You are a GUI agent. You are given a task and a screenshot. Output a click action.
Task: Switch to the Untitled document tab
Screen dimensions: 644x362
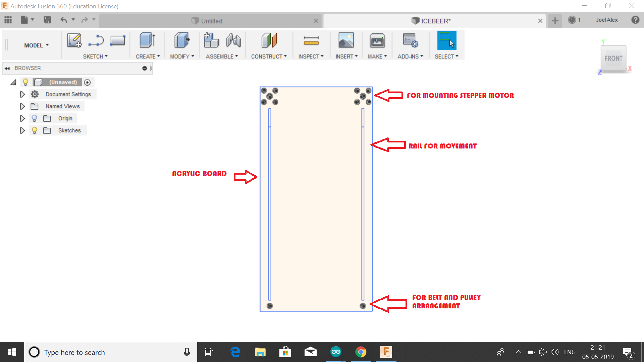click(211, 21)
